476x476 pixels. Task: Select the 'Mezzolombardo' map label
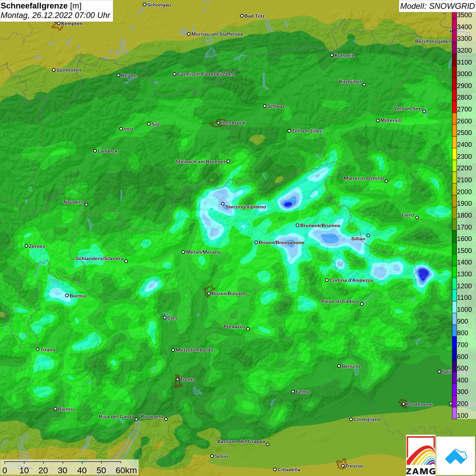pos(194,350)
